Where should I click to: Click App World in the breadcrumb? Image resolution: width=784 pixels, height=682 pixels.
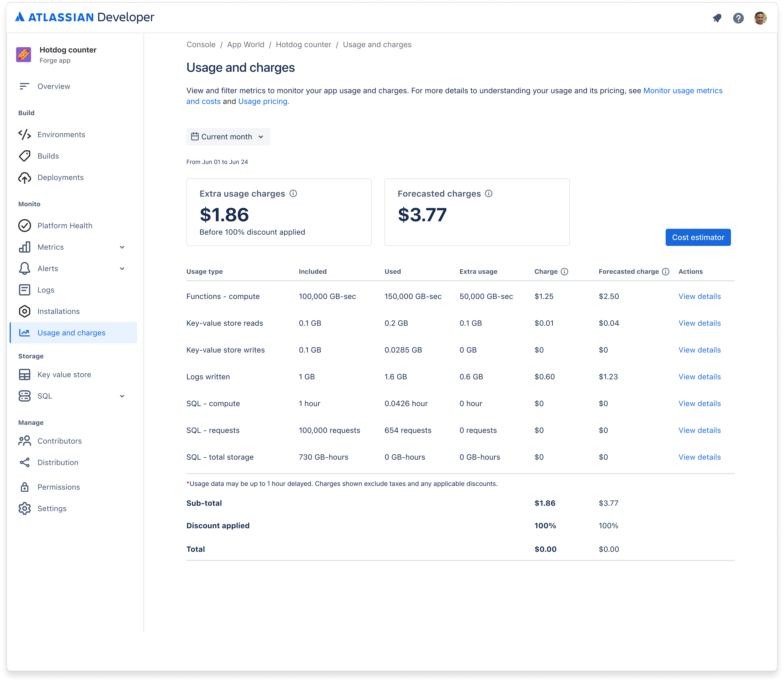pos(245,44)
